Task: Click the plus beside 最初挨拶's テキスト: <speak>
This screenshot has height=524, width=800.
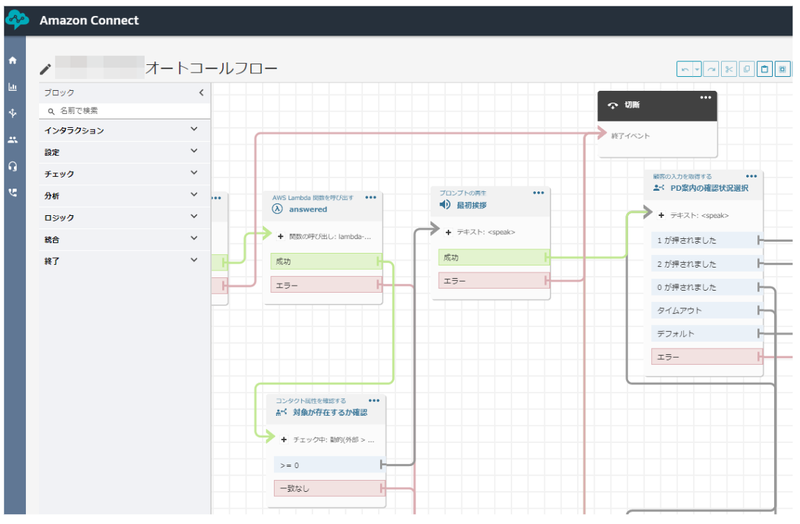Action: tap(448, 232)
